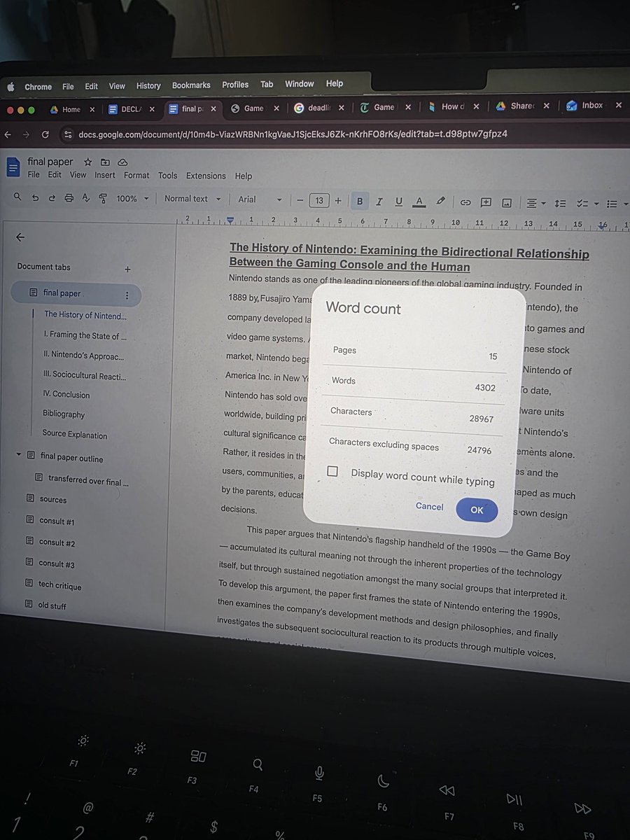Image resolution: width=630 pixels, height=840 pixels.
Task: Click the Add comment icon
Action: point(486,202)
